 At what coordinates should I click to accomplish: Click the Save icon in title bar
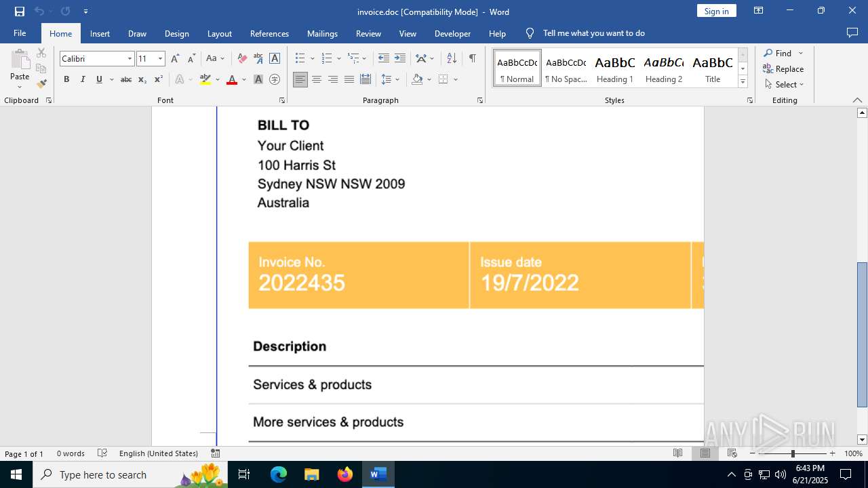click(x=20, y=12)
